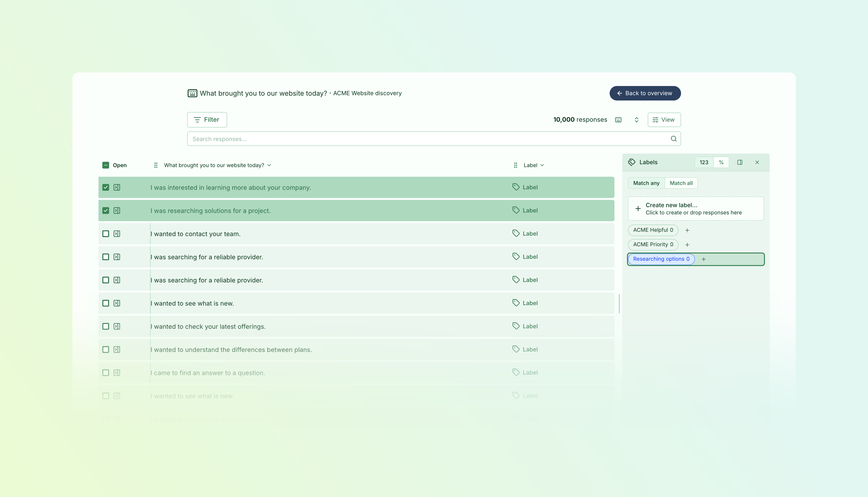Open side panel for 'see what is new' row
Viewport: 868px width, 497px height.
[117, 303]
